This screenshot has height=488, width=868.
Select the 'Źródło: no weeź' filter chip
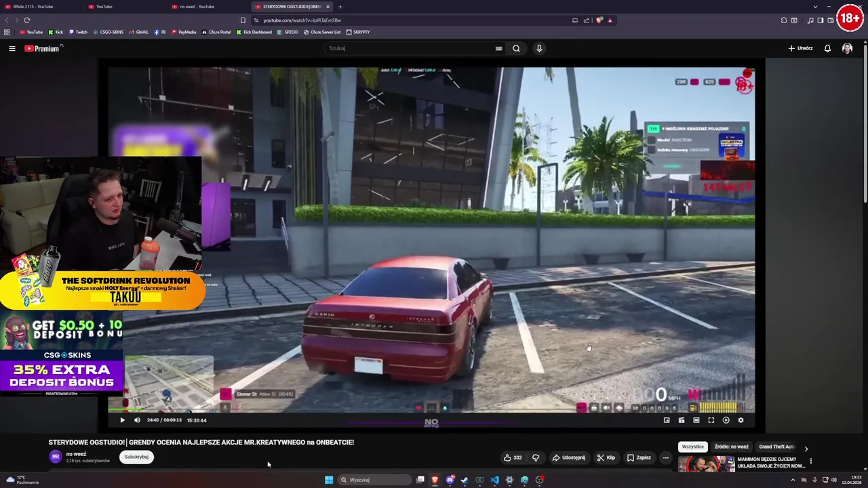tap(731, 447)
